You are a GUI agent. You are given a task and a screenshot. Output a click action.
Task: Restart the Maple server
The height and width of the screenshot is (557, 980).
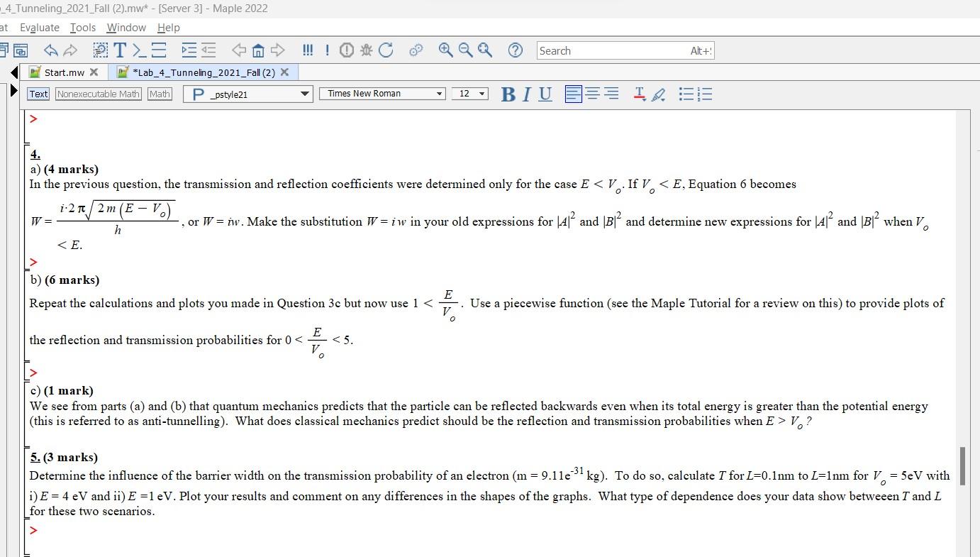click(385, 50)
